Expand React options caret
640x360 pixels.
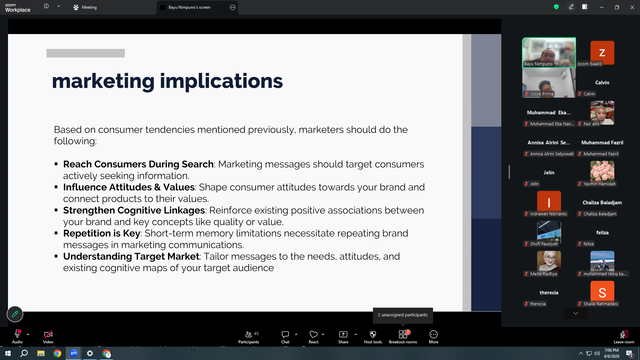pos(323,334)
